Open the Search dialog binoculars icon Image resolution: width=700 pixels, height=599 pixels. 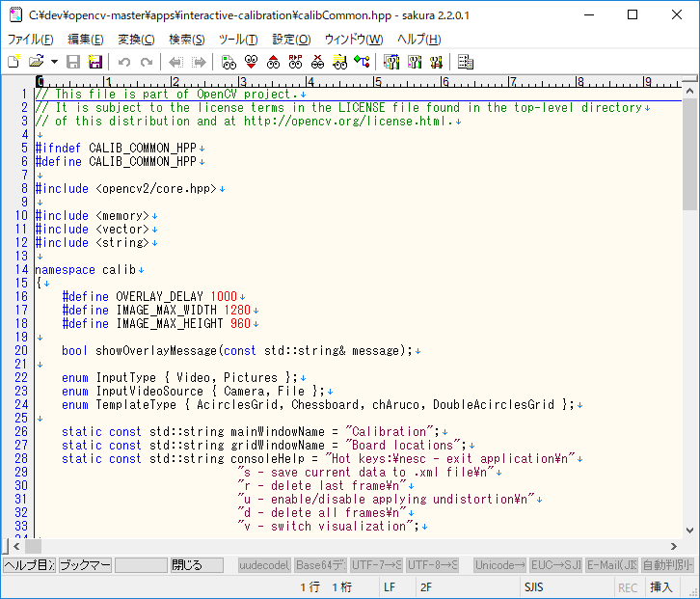[x=229, y=62]
